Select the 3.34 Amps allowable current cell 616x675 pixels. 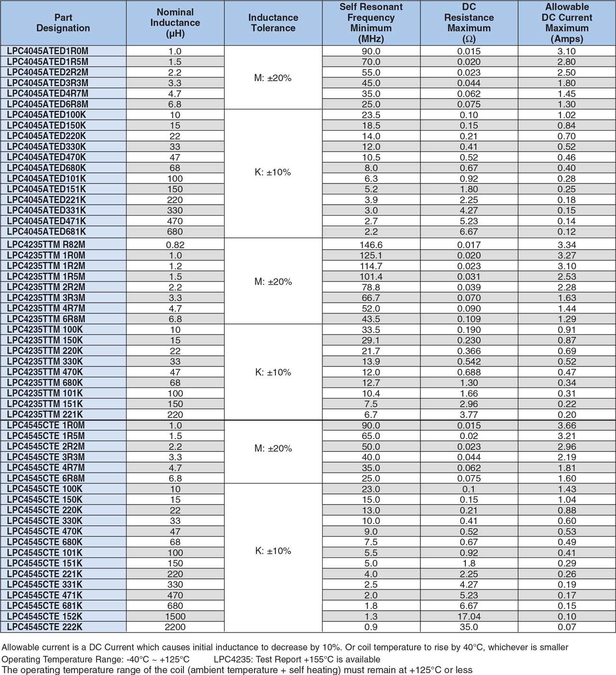pos(567,245)
